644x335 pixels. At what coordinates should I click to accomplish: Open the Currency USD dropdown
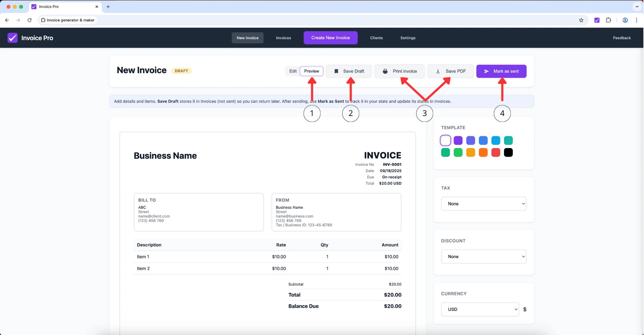pyautogui.click(x=480, y=309)
